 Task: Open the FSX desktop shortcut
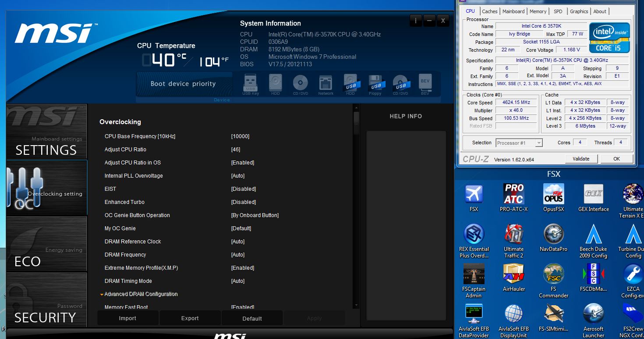(474, 198)
